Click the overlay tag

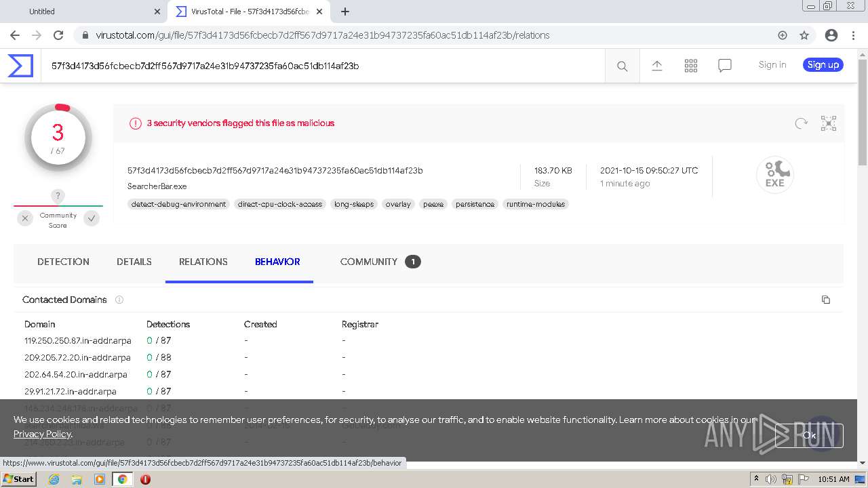pyautogui.click(x=398, y=204)
